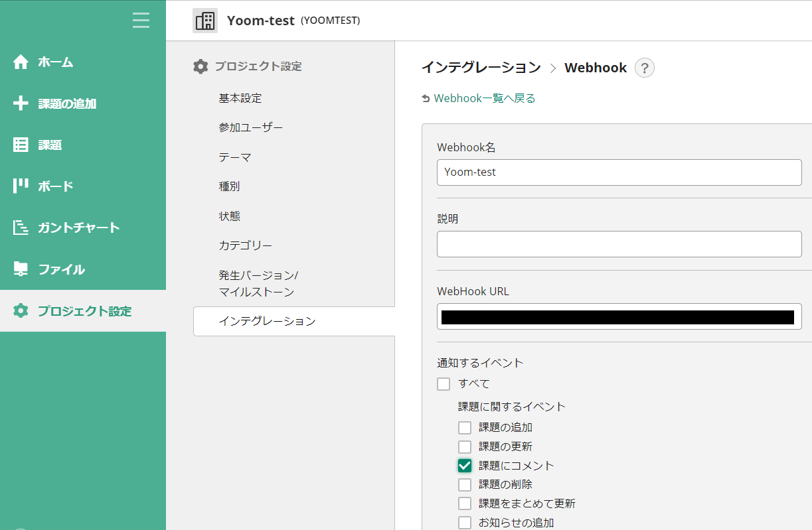
Task: Check 課題の追加 event checkbox
Action: [465, 428]
